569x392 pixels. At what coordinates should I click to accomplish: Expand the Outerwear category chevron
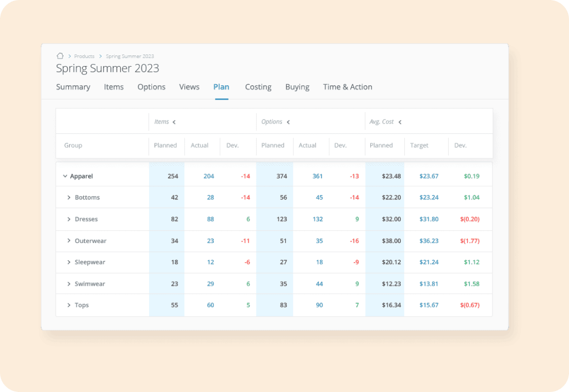coord(69,241)
